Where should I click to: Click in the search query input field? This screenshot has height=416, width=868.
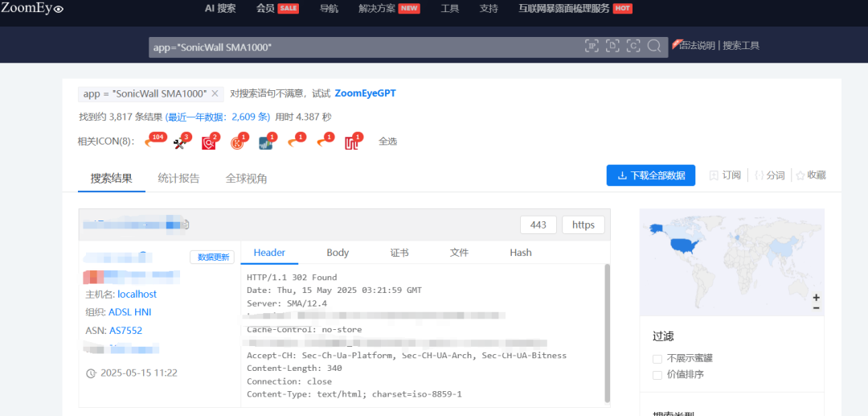pos(366,47)
